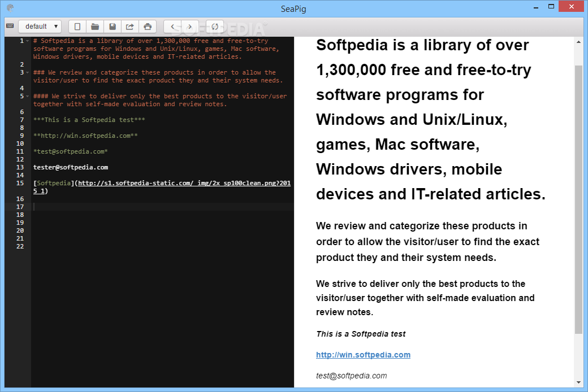Close the SeaPig window

[572, 6]
